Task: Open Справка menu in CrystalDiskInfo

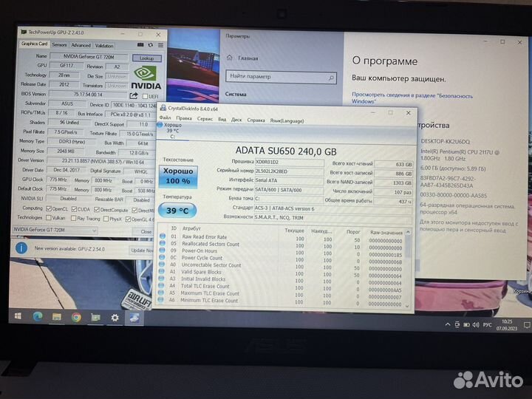Action: (256, 120)
